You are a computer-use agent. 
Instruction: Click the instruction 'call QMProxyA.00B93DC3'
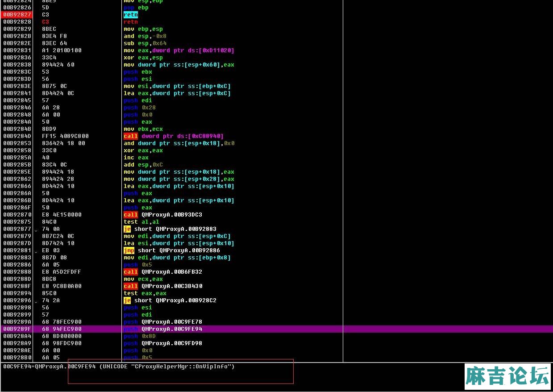pos(163,215)
